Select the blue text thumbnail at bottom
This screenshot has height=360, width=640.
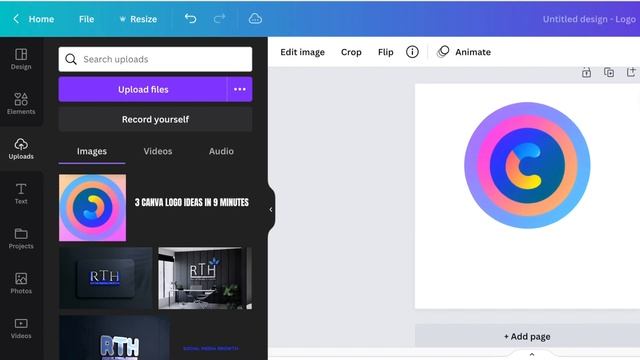[x=211, y=348]
